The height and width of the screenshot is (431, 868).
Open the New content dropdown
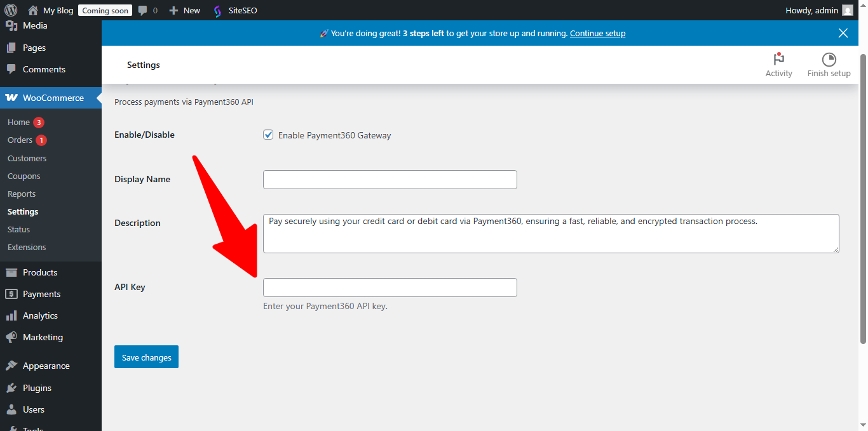[184, 10]
